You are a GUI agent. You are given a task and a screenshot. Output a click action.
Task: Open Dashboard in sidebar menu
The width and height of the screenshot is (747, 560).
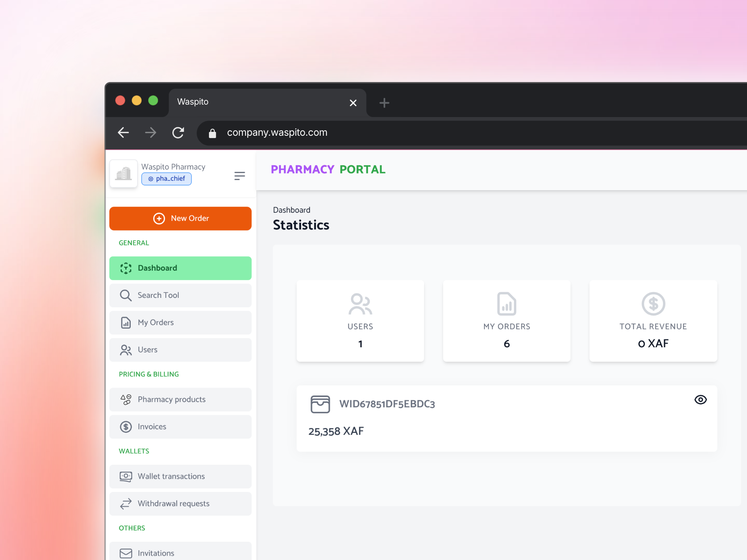tap(181, 268)
